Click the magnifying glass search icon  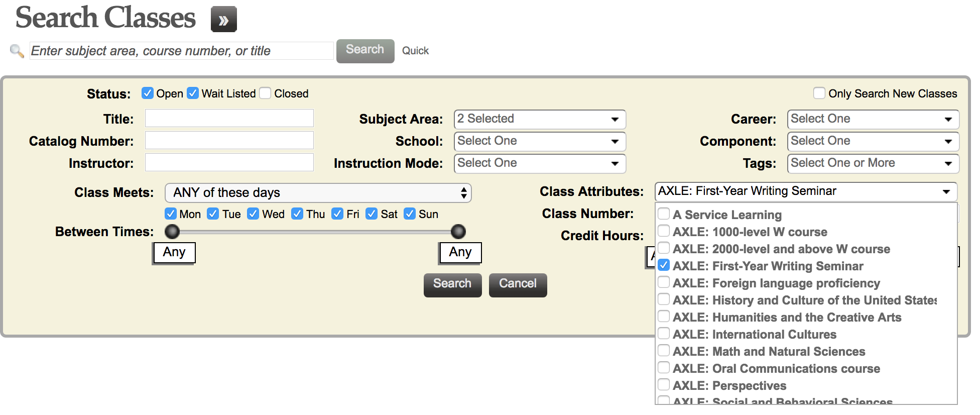(17, 51)
